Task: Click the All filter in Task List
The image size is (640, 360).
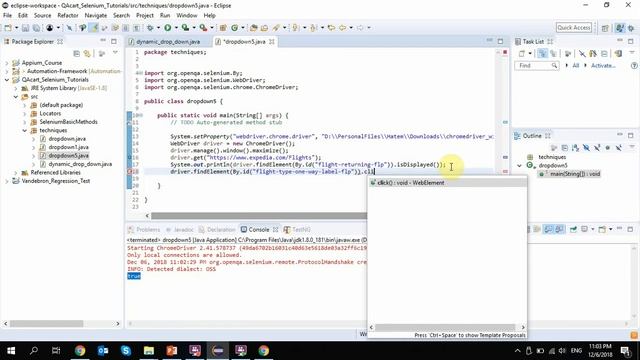Action: click(576, 65)
